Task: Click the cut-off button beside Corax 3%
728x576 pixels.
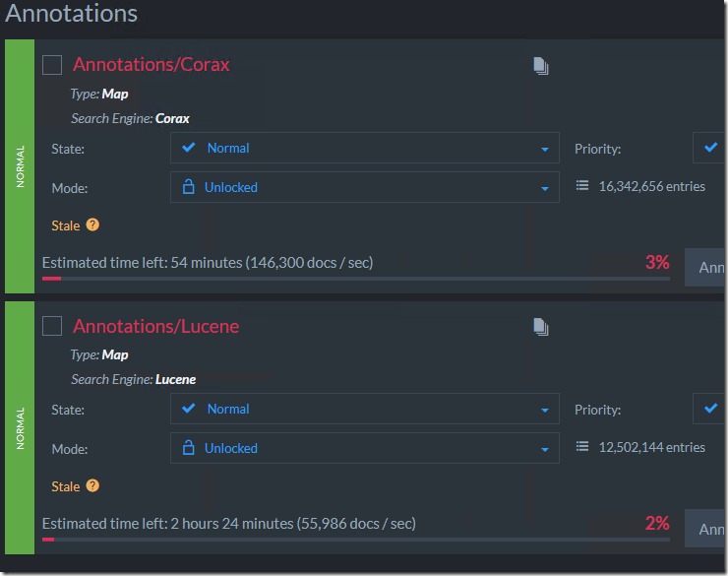Action: click(x=704, y=268)
